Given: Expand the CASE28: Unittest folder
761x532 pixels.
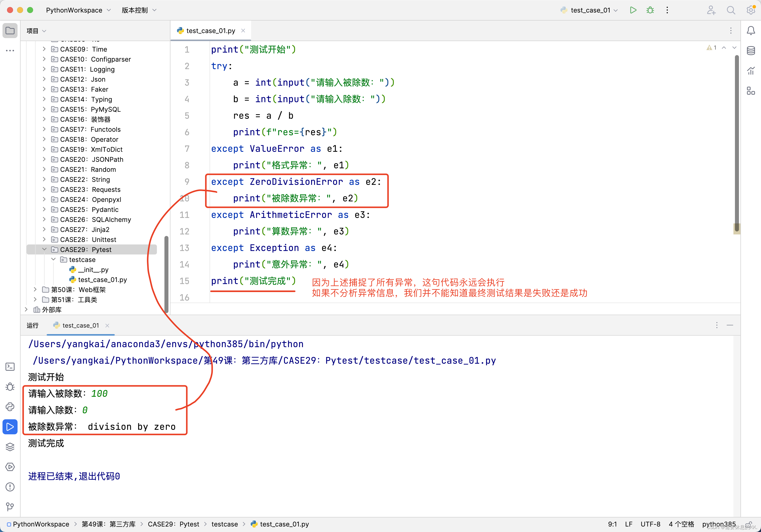Looking at the screenshot, I should pyautogui.click(x=44, y=239).
